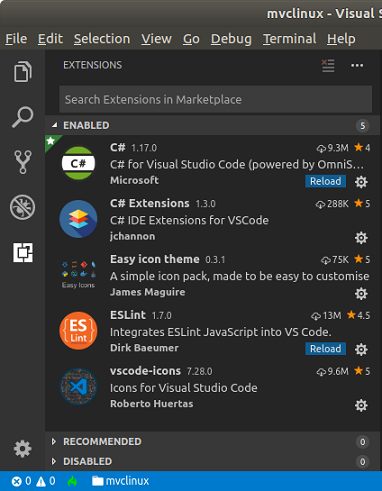
Task: Open manage gear for C# Extensions
Action: coord(361,238)
